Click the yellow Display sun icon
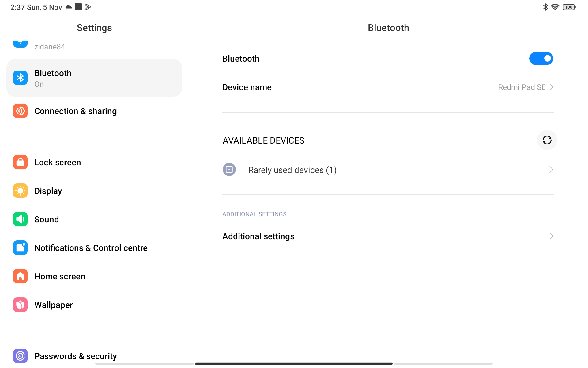Screen dimensions: 588x368 20,191
